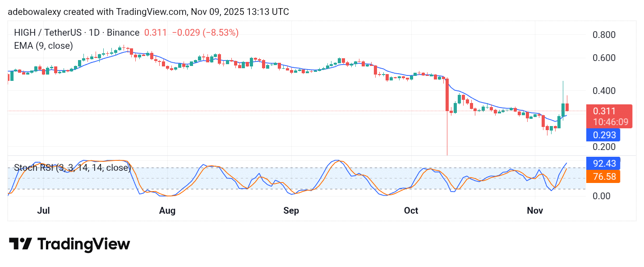Click the Nov label on time axis
This screenshot has width=644, height=267.
(x=534, y=211)
